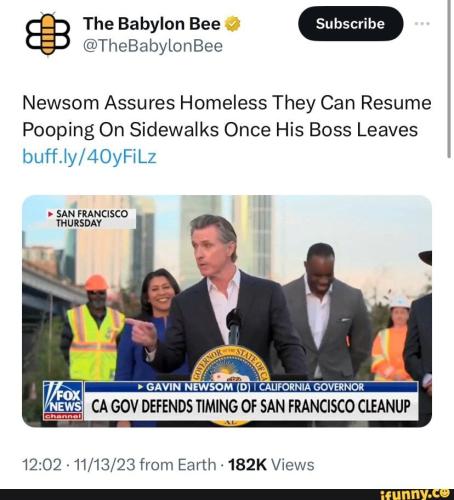The image size is (454, 500).
Task: Click the CA Gov Defends Timing chyron
Action: 251,406
